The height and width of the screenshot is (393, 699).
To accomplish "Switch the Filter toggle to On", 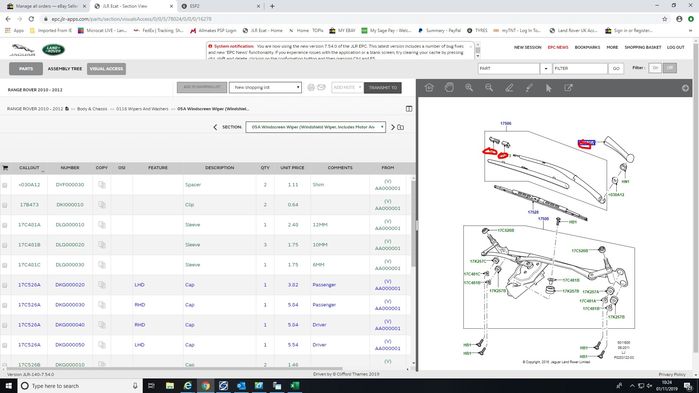I will 655,68.
